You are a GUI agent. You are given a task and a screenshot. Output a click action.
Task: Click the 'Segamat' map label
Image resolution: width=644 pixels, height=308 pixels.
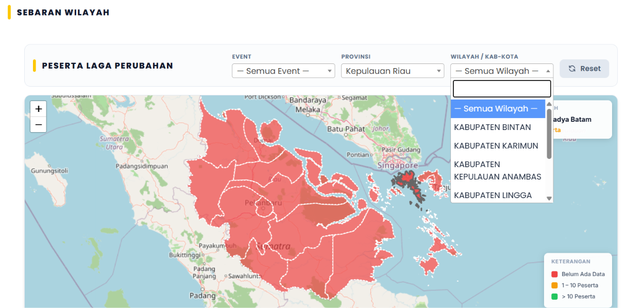[x=355, y=98]
